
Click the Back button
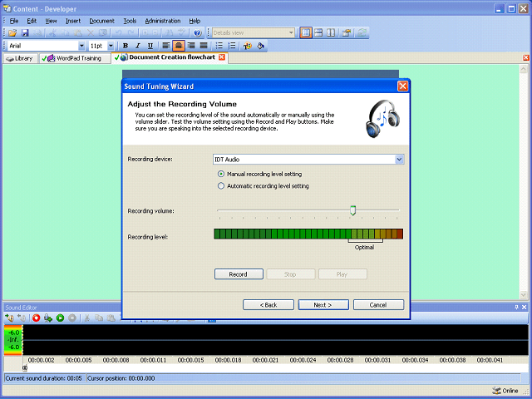click(x=268, y=305)
